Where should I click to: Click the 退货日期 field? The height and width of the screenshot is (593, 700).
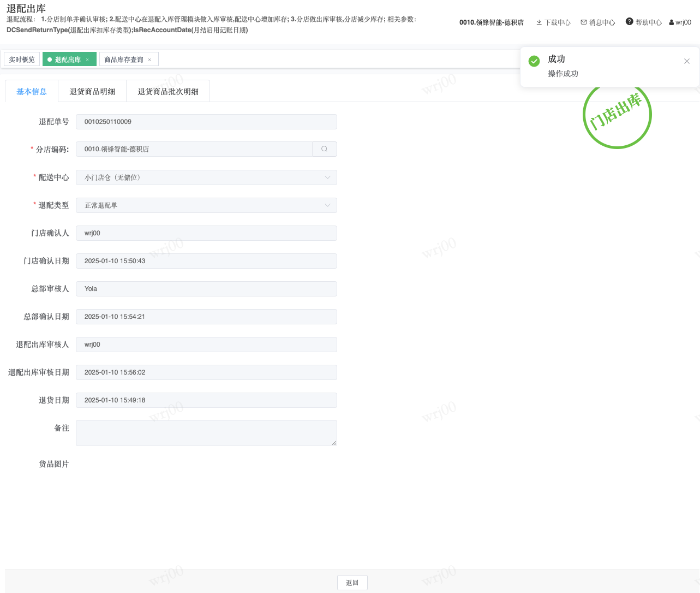206,400
